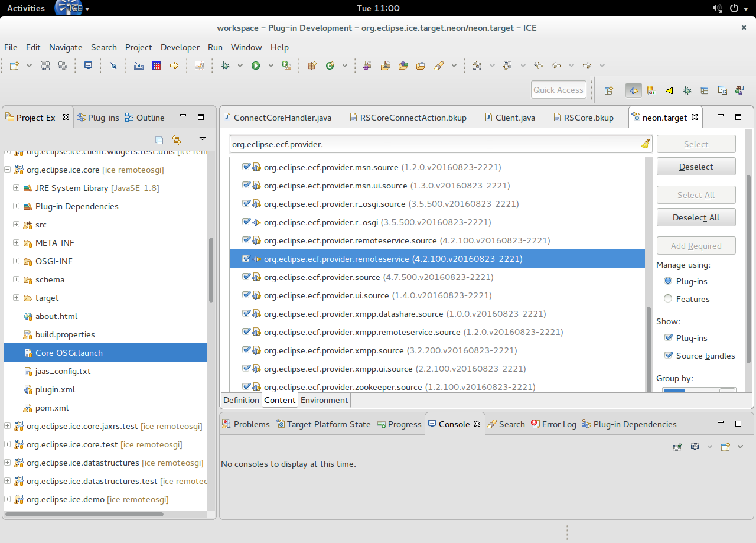Switch to the Git perspective icon
Image resolution: width=756 pixels, height=543 pixels.
coord(651,90)
